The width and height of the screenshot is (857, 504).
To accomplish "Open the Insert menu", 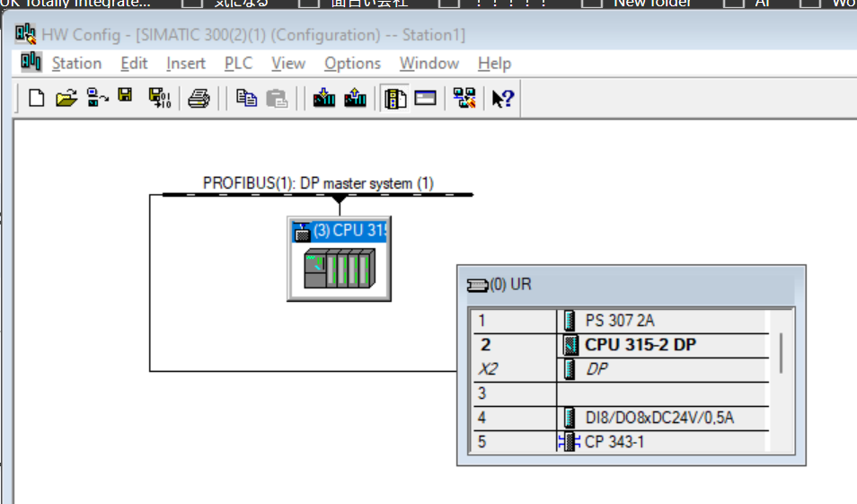I will point(186,64).
